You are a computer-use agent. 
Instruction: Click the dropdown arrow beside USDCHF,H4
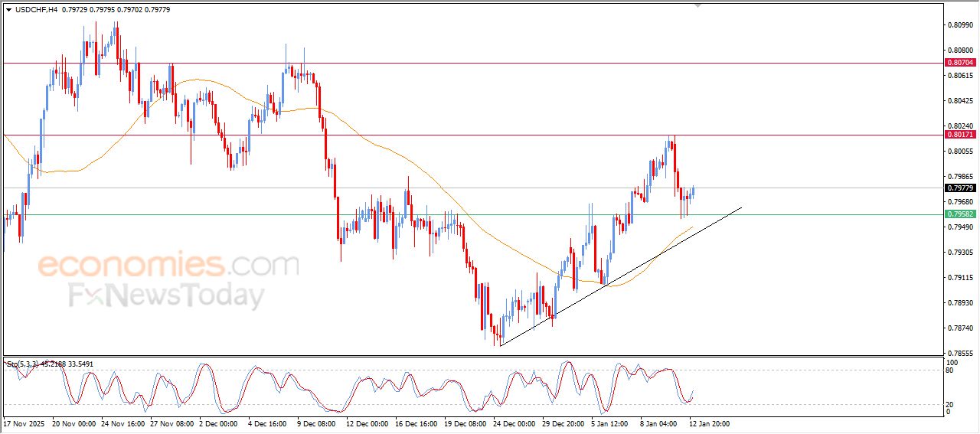click(x=8, y=9)
